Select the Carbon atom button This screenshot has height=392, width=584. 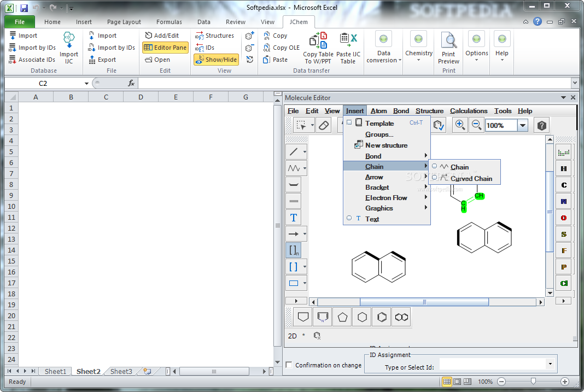[564, 185]
